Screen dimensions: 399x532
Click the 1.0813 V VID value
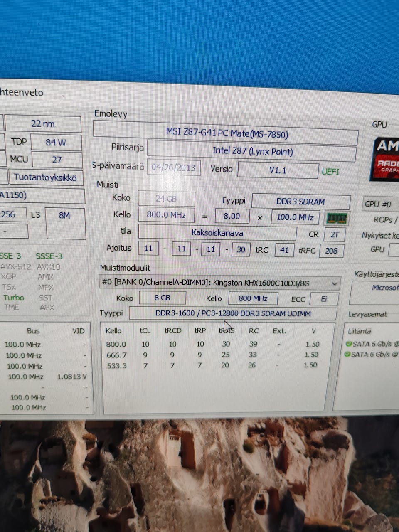click(72, 377)
